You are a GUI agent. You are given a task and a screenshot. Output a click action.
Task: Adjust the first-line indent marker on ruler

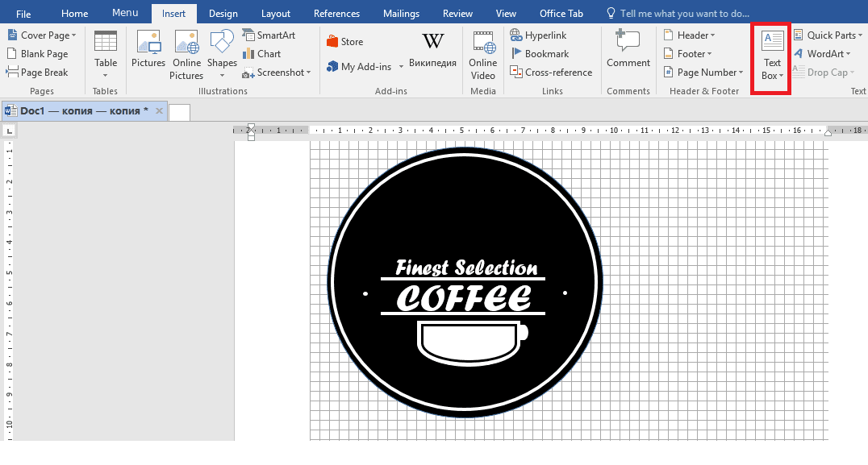[x=250, y=126]
